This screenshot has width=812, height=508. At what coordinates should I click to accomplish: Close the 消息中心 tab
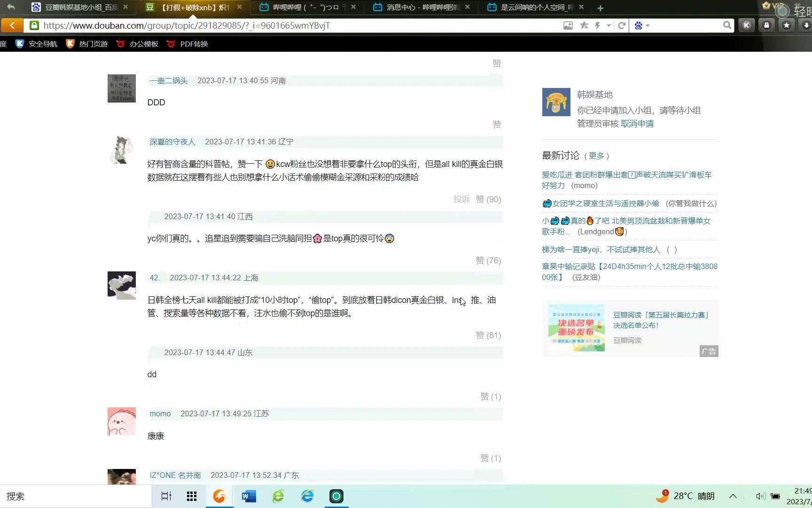pyautogui.click(x=468, y=7)
